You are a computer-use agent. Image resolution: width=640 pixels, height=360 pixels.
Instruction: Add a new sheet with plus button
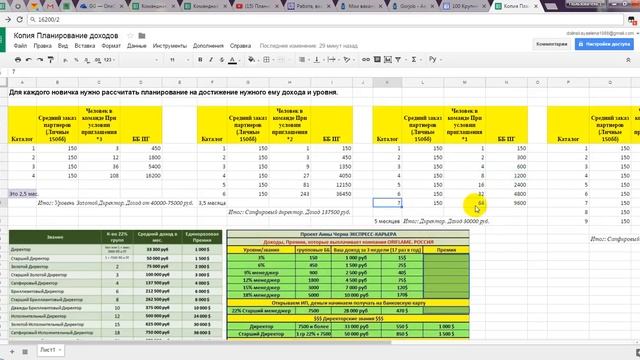[12, 351]
